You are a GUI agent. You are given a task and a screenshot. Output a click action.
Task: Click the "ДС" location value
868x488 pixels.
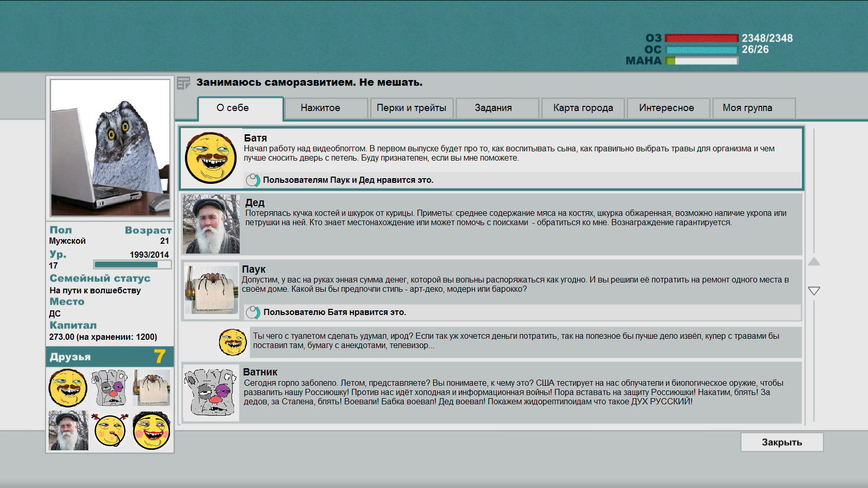[x=55, y=313]
